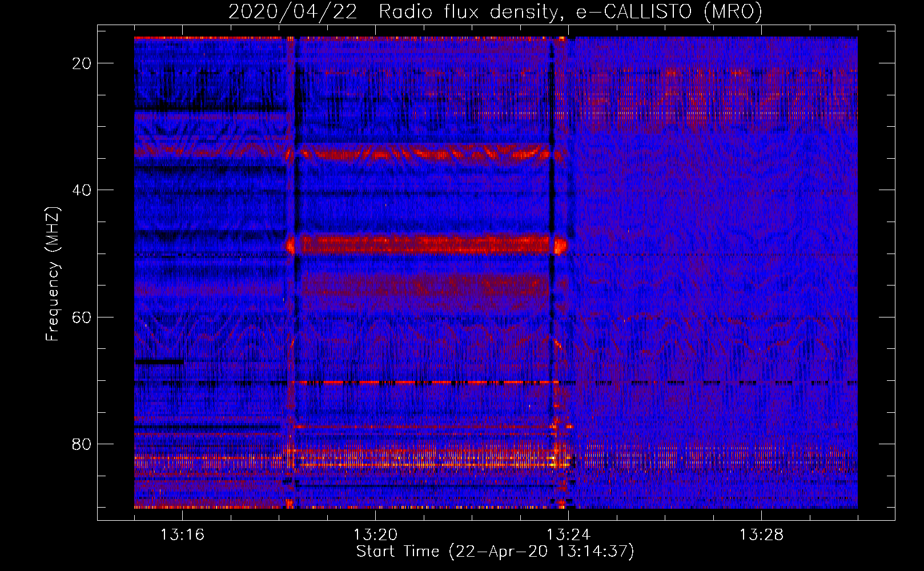The width and height of the screenshot is (924, 571).
Task: Click the '40' frequency tick label
Action: 82,190
